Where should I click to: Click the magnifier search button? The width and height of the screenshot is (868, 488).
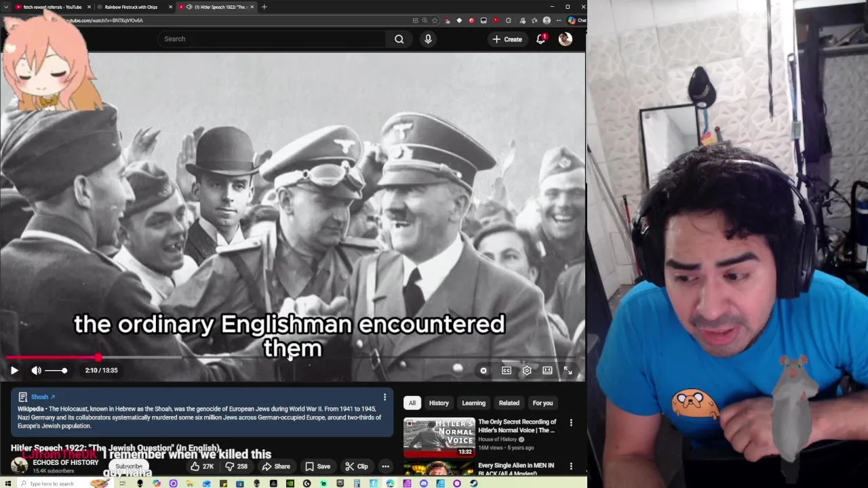[399, 39]
